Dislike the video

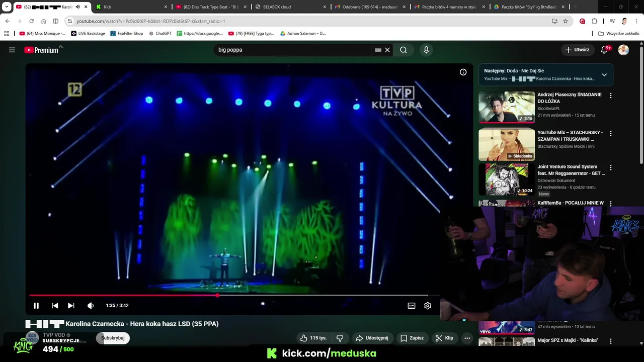click(340, 338)
